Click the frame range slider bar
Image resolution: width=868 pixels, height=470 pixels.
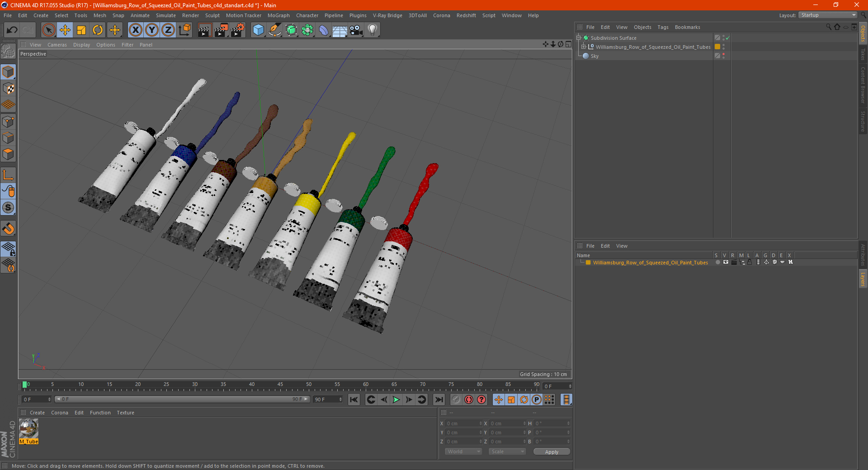pos(182,399)
